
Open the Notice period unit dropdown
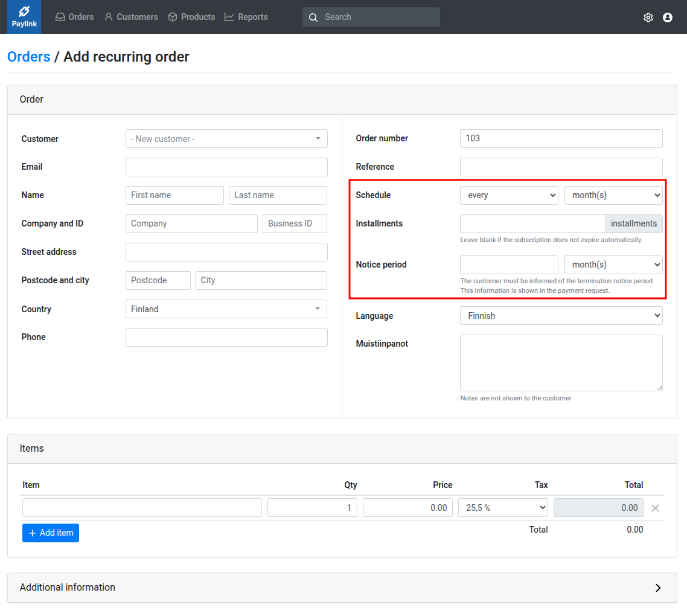[613, 265]
